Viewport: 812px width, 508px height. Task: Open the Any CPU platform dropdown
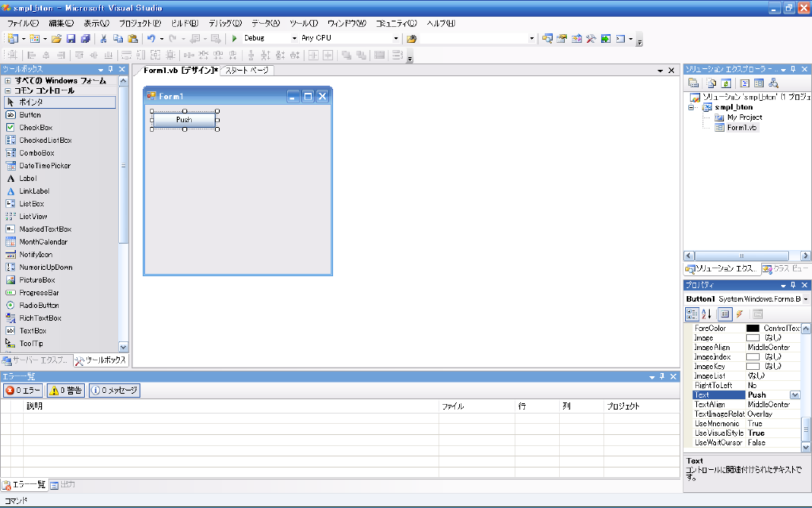396,38
